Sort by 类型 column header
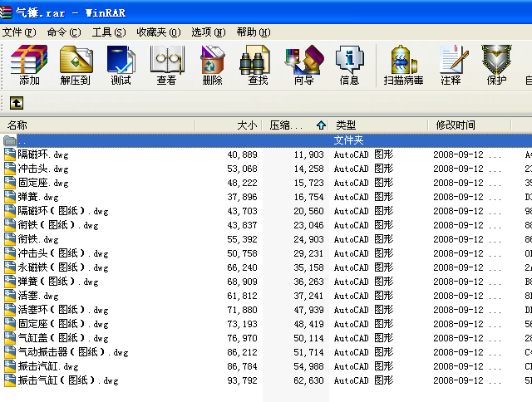The height and width of the screenshot is (402, 532). point(378,125)
